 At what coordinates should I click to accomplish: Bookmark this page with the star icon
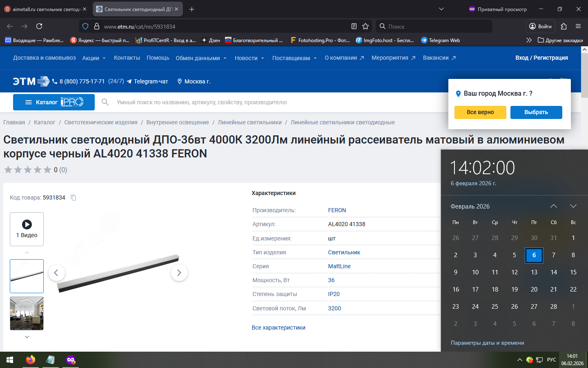(x=365, y=26)
